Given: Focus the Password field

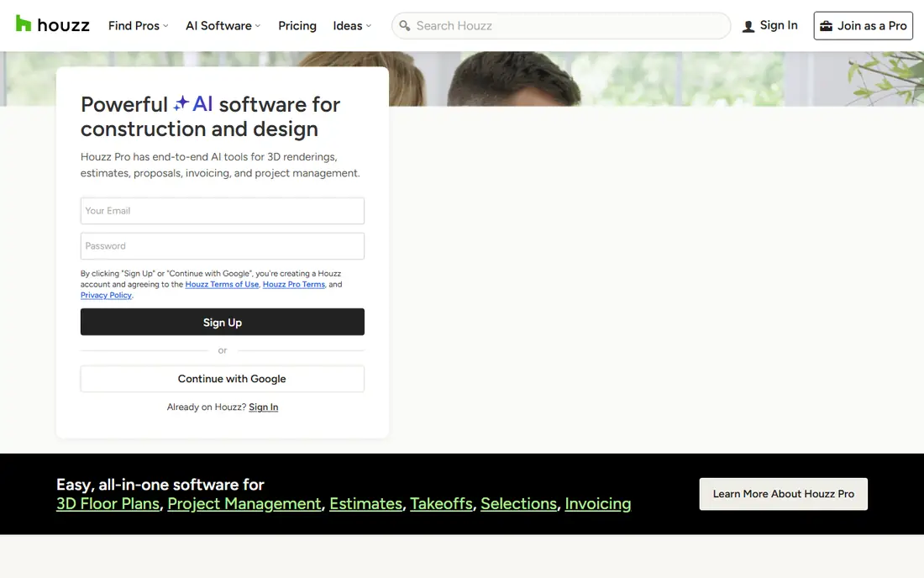Looking at the screenshot, I should (222, 246).
